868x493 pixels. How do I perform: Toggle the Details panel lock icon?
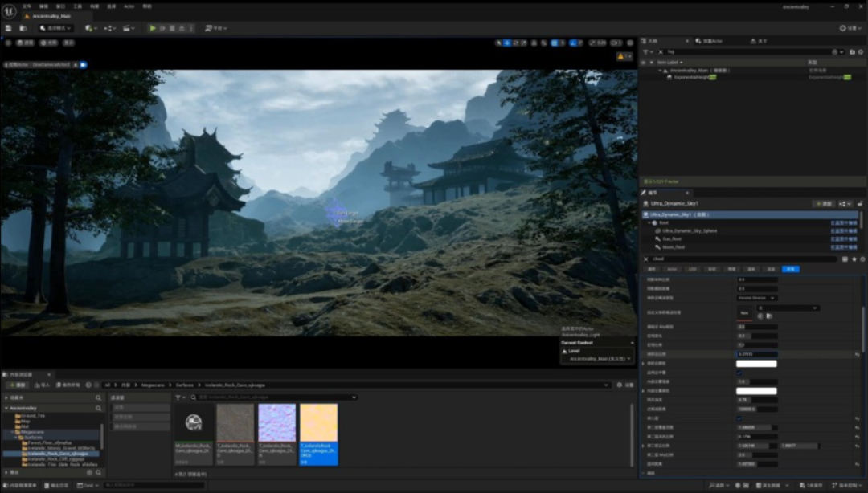(860, 204)
